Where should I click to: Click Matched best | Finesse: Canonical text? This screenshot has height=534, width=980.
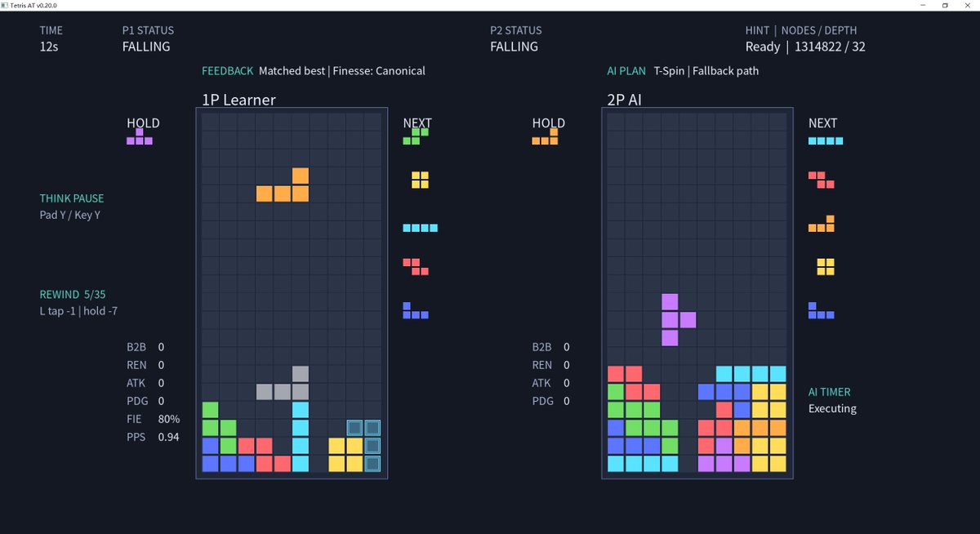click(342, 71)
